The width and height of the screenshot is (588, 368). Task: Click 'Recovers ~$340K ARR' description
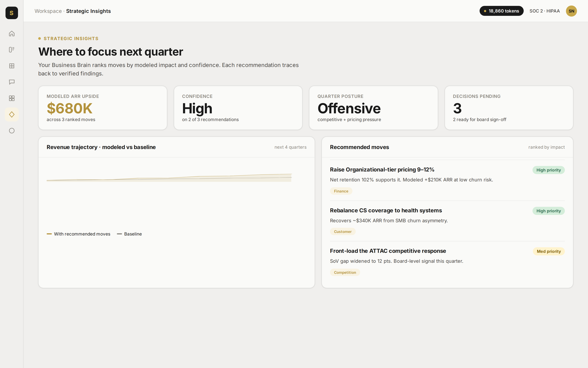(x=389, y=220)
